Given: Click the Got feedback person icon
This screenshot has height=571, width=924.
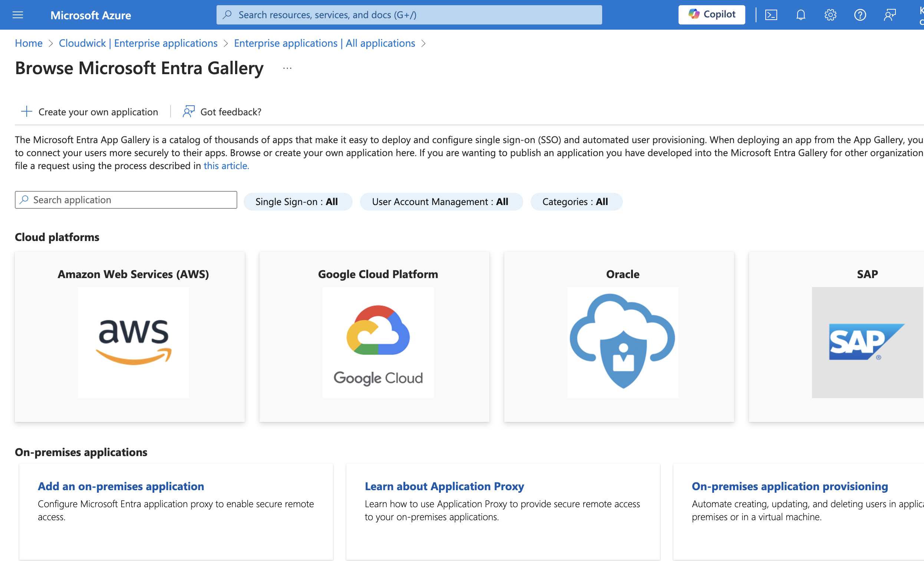Looking at the screenshot, I should click(188, 111).
